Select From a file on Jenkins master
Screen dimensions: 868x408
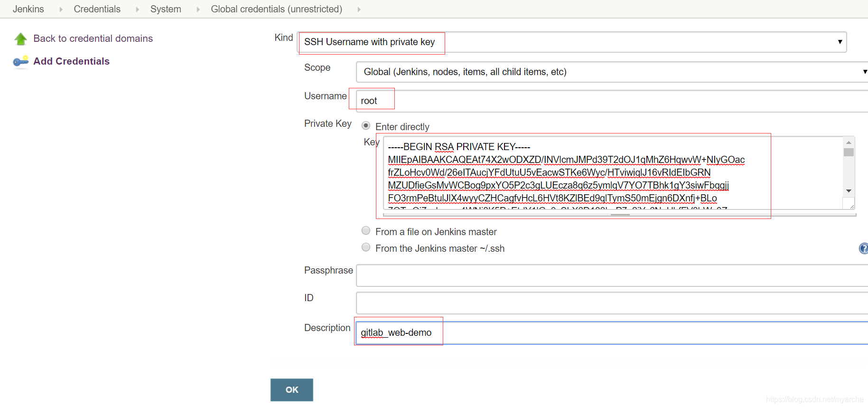(x=366, y=230)
